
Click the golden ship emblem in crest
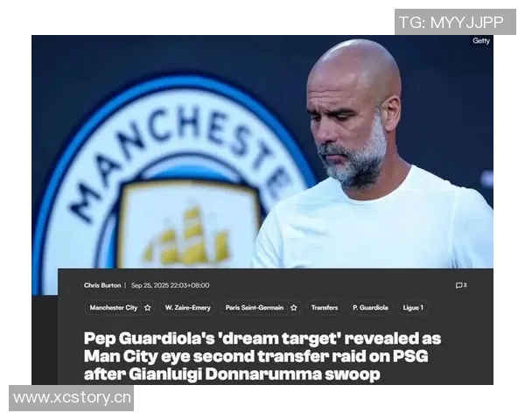(187, 236)
